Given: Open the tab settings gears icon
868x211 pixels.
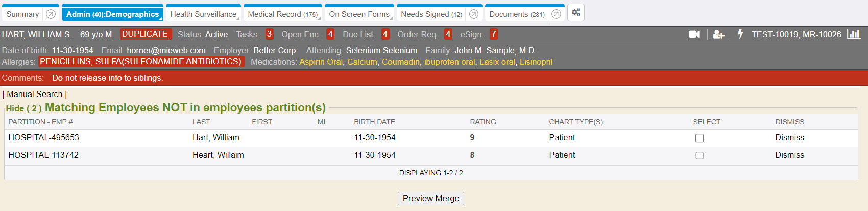Looking at the screenshot, I should pyautogui.click(x=576, y=13).
